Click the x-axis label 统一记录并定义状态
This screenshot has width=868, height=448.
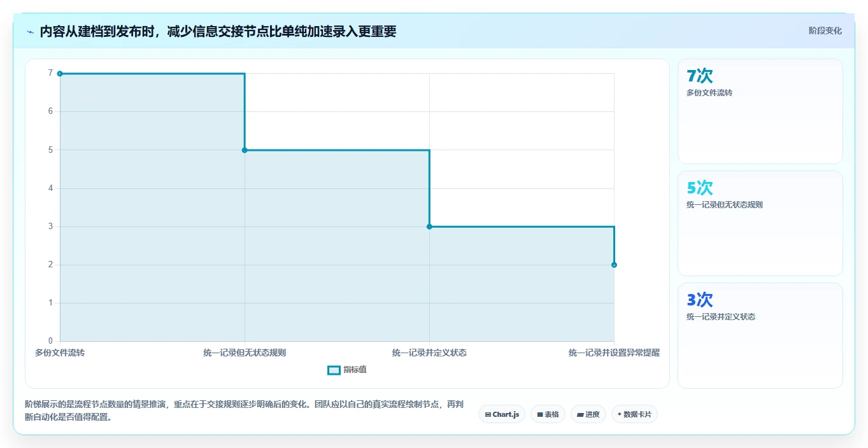429,353
